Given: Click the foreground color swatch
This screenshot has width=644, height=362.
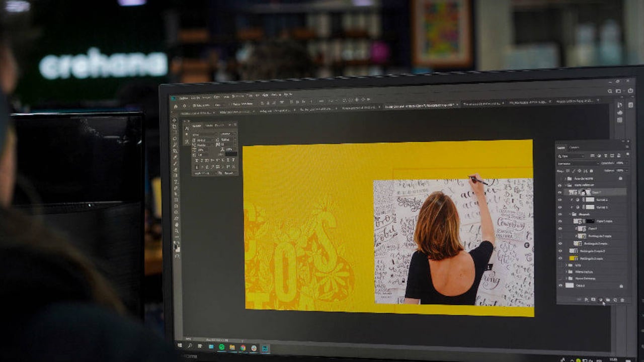Looking at the screenshot, I should [x=176, y=247].
